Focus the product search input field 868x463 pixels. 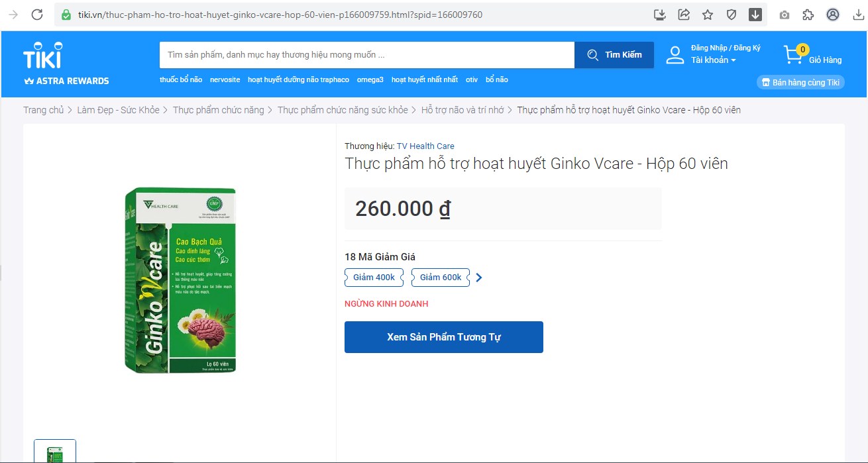coord(367,55)
